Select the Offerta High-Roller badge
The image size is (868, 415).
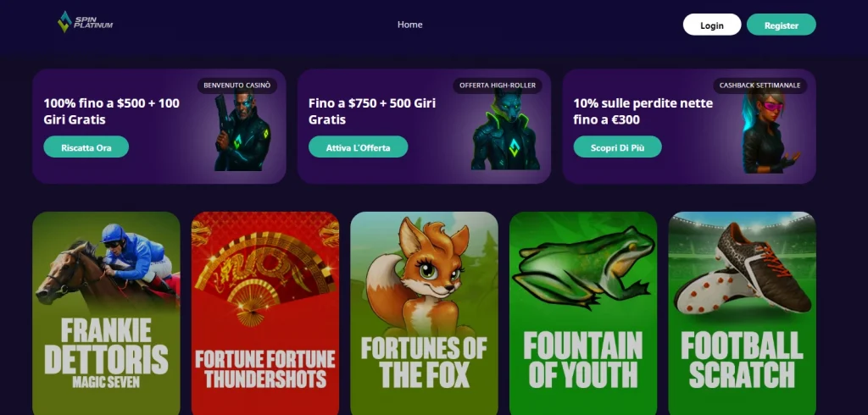(x=498, y=86)
